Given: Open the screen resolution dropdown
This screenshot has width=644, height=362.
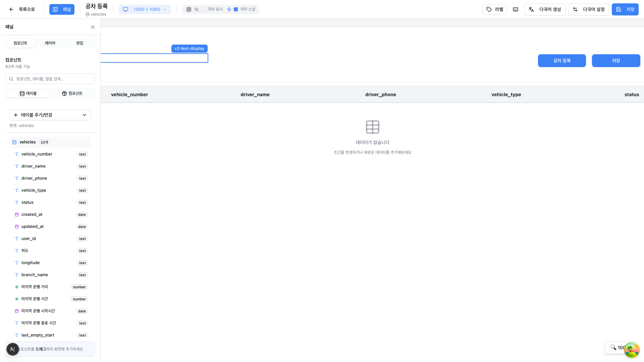Looking at the screenshot, I should pos(145,9).
